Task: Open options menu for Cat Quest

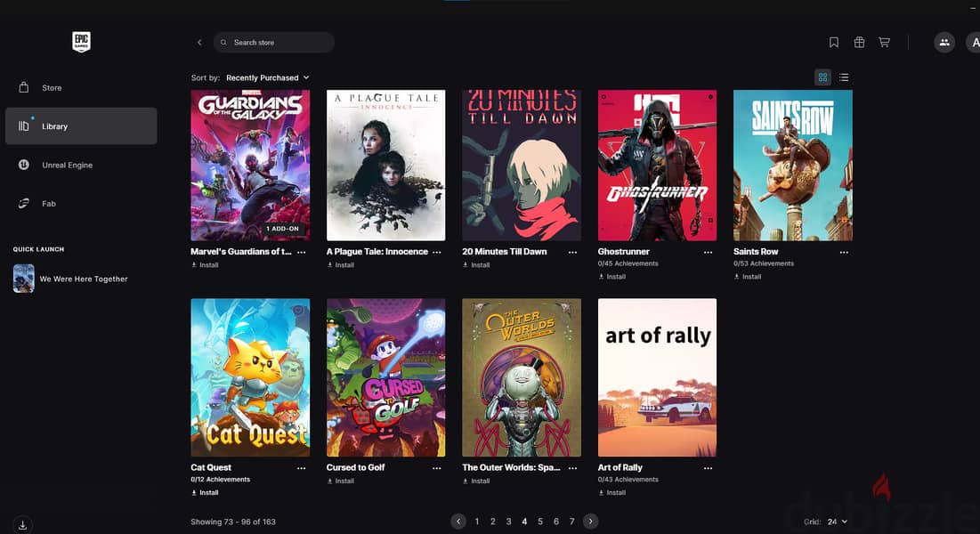Action: click(x=301, y=468)
